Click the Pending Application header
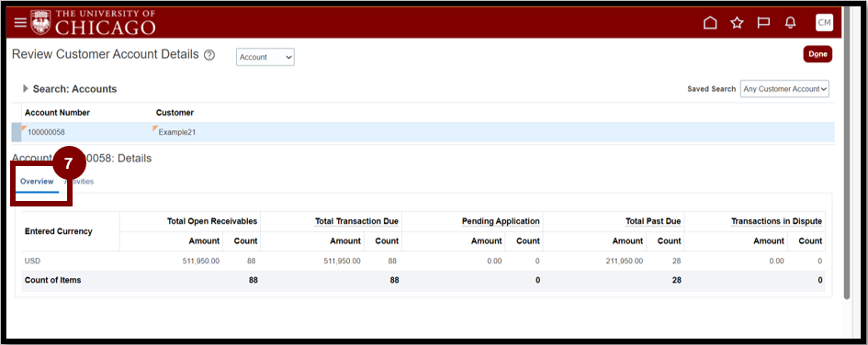The width and height of the screenshot is (868, 345). tap(501, 221)
